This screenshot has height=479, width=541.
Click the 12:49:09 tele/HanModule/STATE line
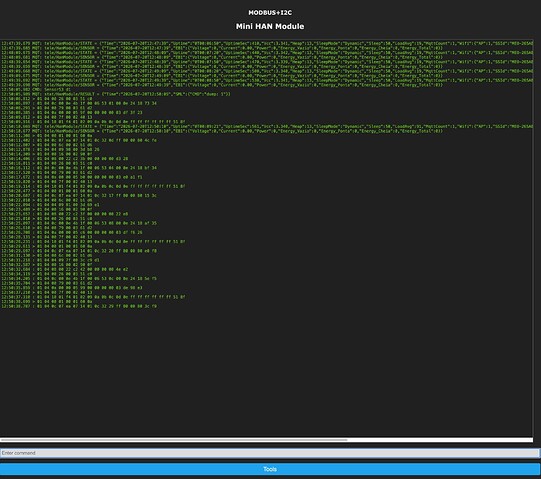pos(267,71)
